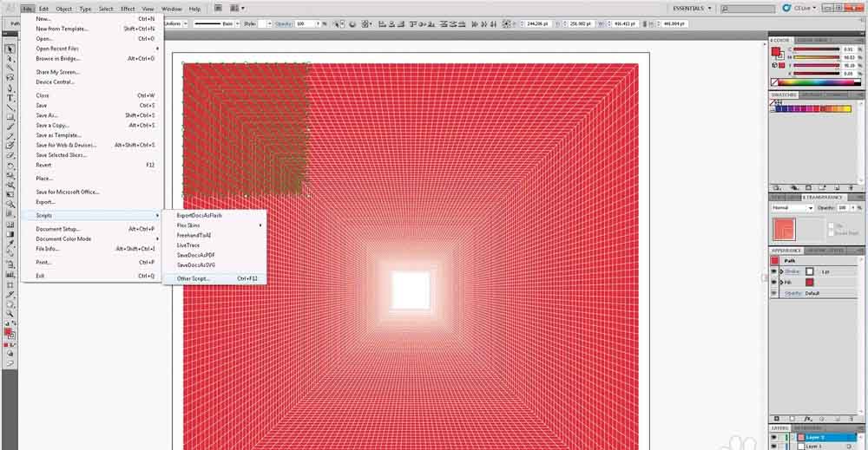Open the Arrange Documents dropdown
The width and height of the screenshot is (868, 450).
click(x=238, y=9)
